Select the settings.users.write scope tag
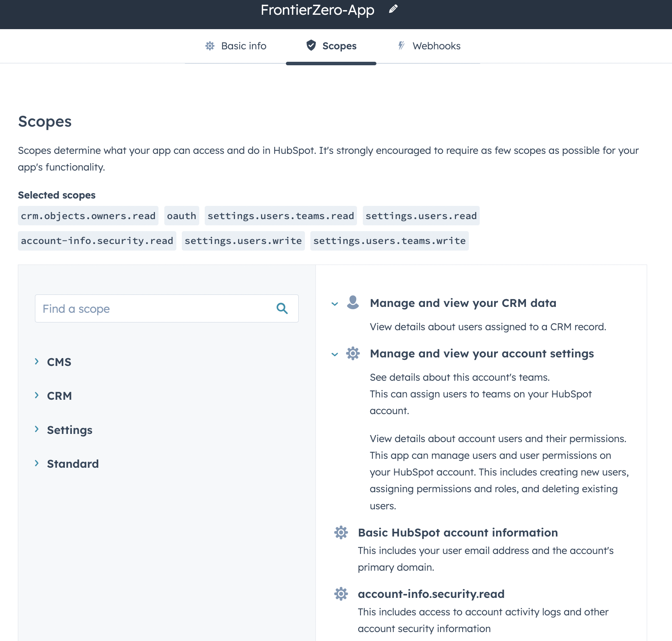This screenshot has height=641, width=672. point(243,241)
